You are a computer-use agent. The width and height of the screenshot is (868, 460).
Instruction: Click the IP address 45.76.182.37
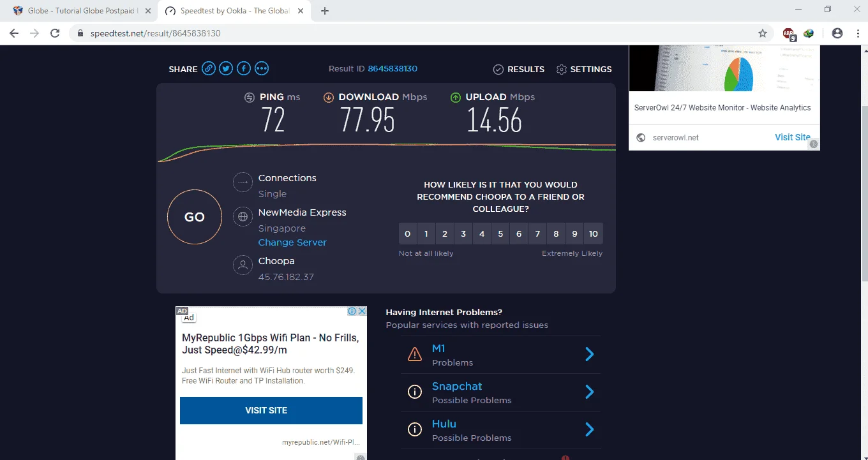click(x=286, y=277)
